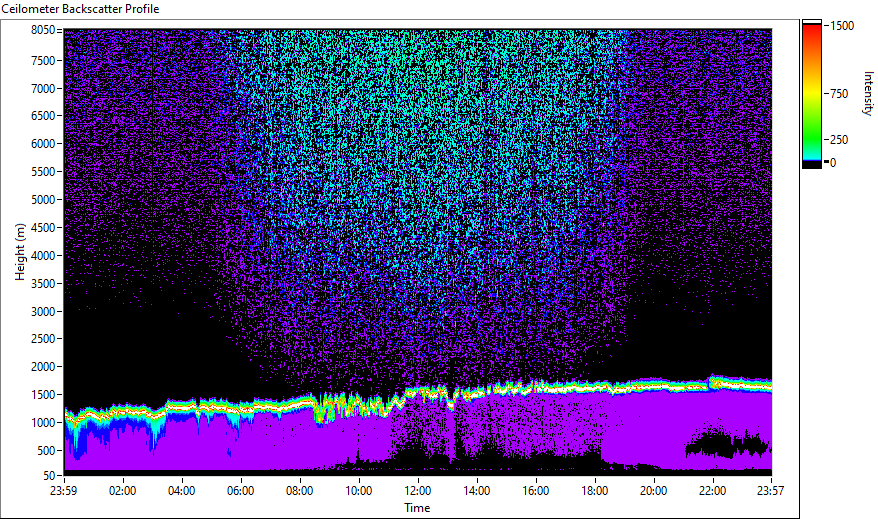Image resolution: width=878 pixels, height=519 pixels.
Task: Click the 20:00 time axis label
Action: (x=653, y=491)
